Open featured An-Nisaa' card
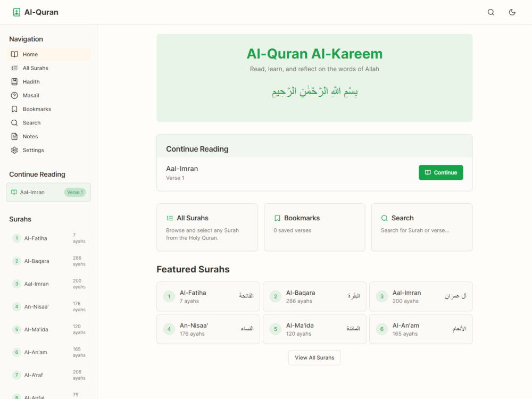Image resolution: width=532 pixels, height=399 pixels. (x=208, y=329)
